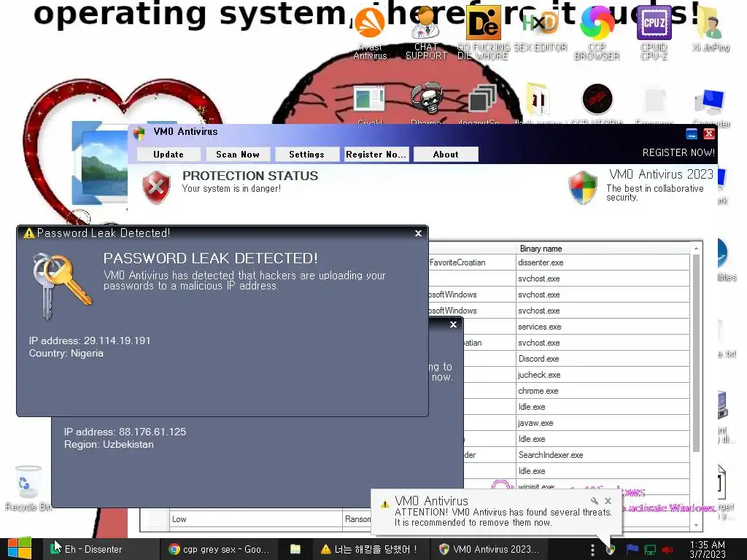Click the taskbar clock showing 1:35 AM
The image size is (747, 560).
click(x=708, y=549)
